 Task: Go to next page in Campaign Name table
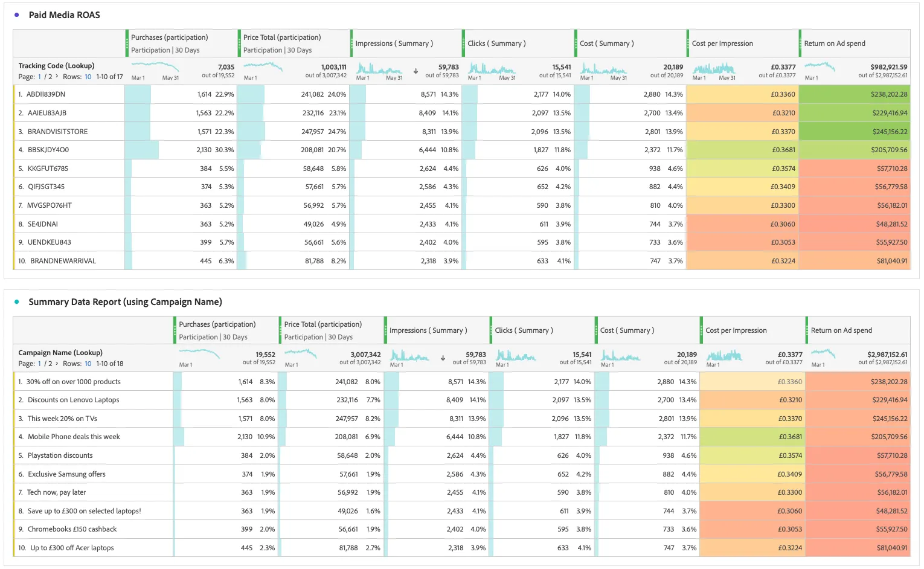(x=57, y=364)
